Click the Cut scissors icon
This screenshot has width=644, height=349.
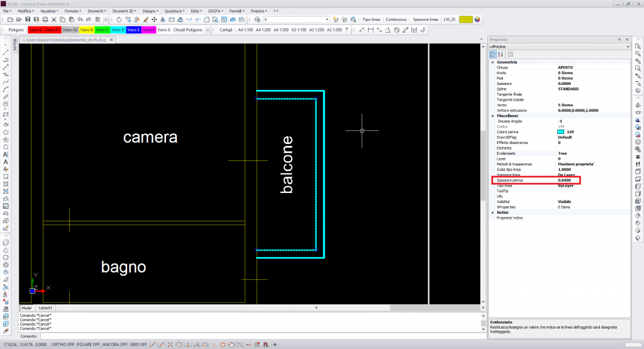point(54,19)
